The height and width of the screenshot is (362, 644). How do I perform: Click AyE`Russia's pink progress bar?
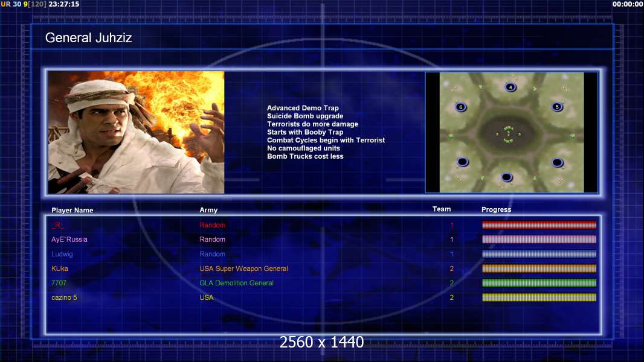[539, 240]
